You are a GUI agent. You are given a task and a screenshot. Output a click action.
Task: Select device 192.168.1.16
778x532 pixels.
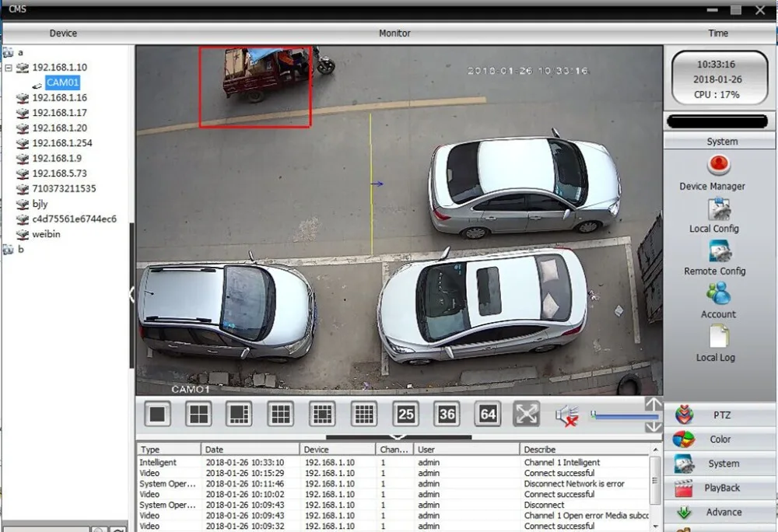pyautogui.click(x=60, y=98)
